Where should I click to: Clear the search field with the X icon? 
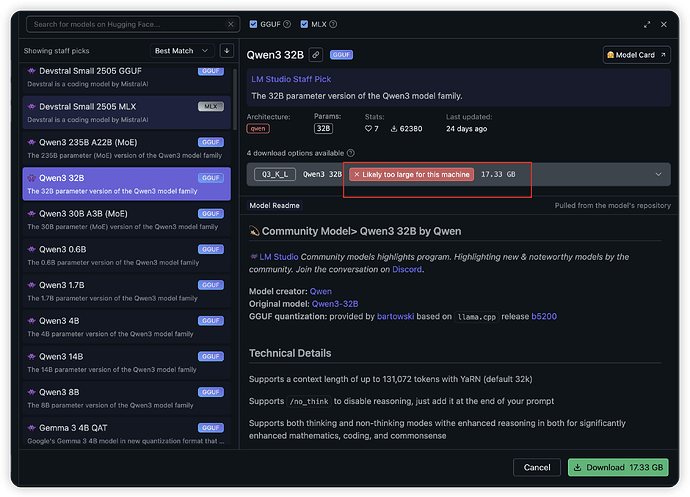(231, 24)
